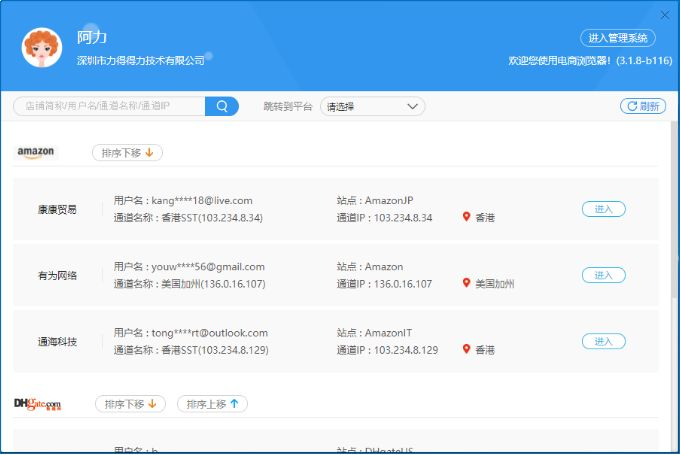Select store name 有为网络
The height and width of the screenshot is (455, 680).
(x=57, y=275)
